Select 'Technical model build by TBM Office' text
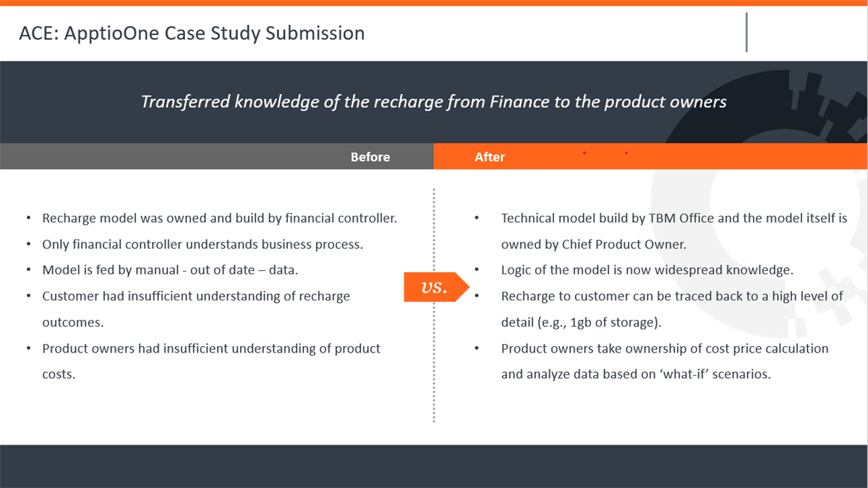Screen dimensions: 868x488 (x=674, y=231)
